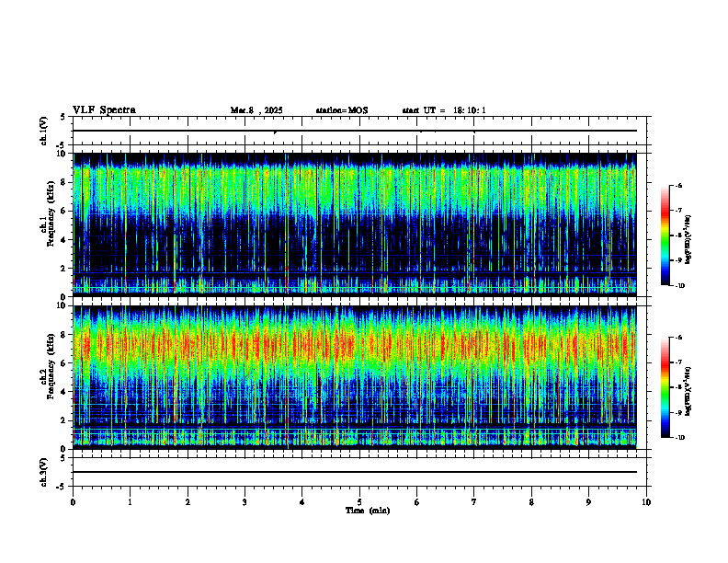Image resolution: width=728 pixels, height=563 pixels.
Task: Click the "-5" tick on ch.3(V) axis
Action: coord(61,487)
